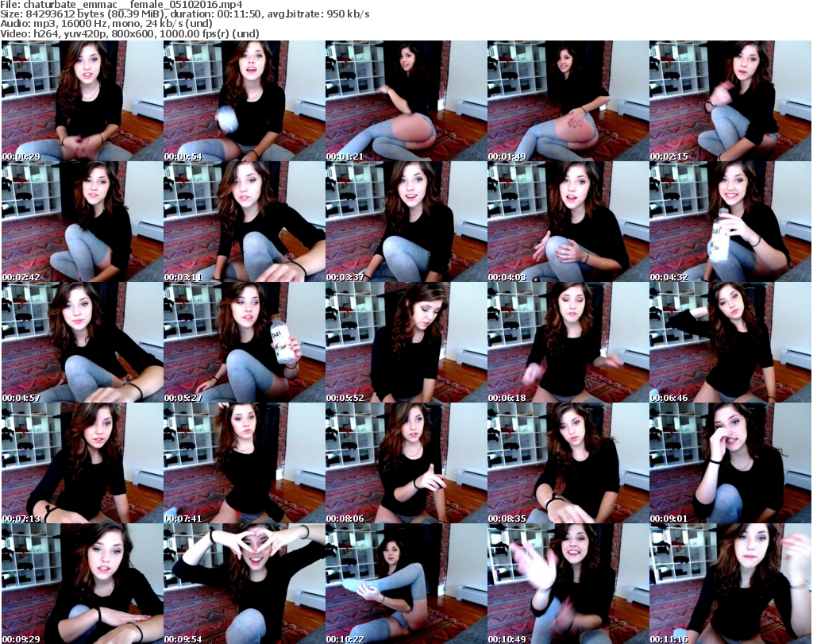Image resolution: width=813 pixels, height=644 pixels.
Task: Select the 00:04:32 frame with bottle
Action: [730, 222]
